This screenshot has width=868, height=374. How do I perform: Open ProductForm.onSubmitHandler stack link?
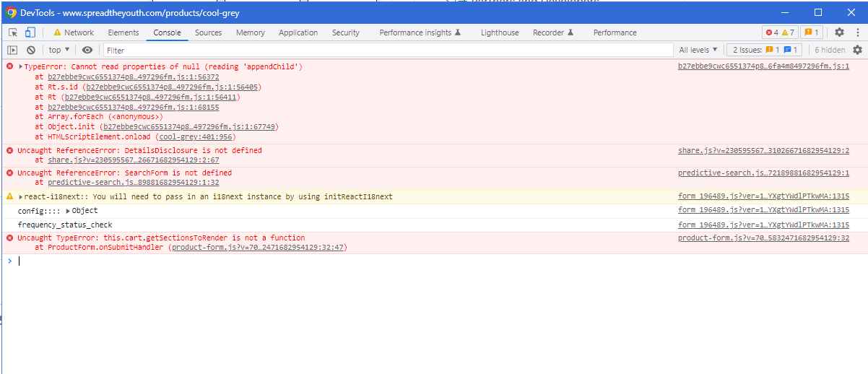(258, 248)
